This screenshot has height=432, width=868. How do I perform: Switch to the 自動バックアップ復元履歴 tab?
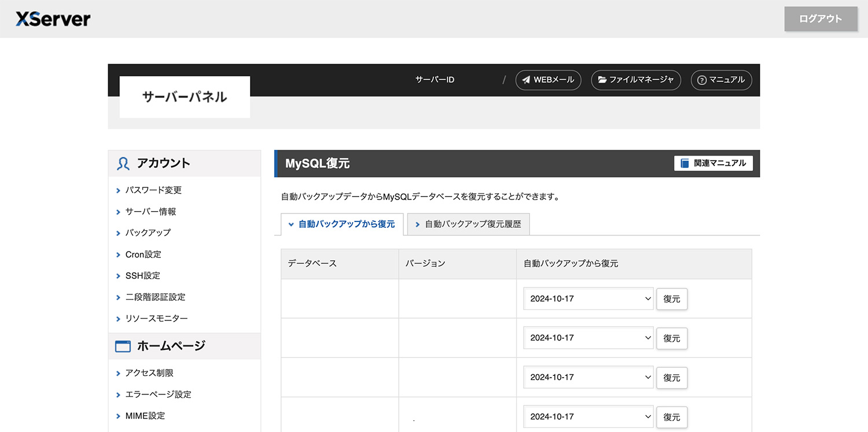point(468,224)
